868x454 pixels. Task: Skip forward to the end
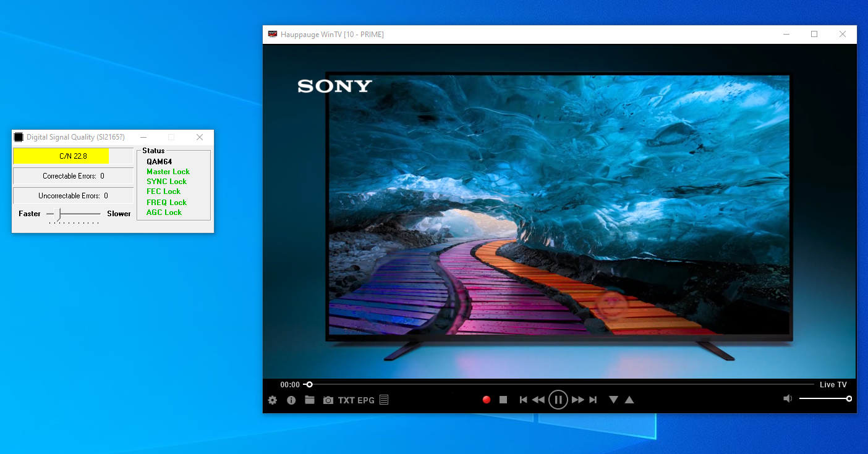(593, 400)
